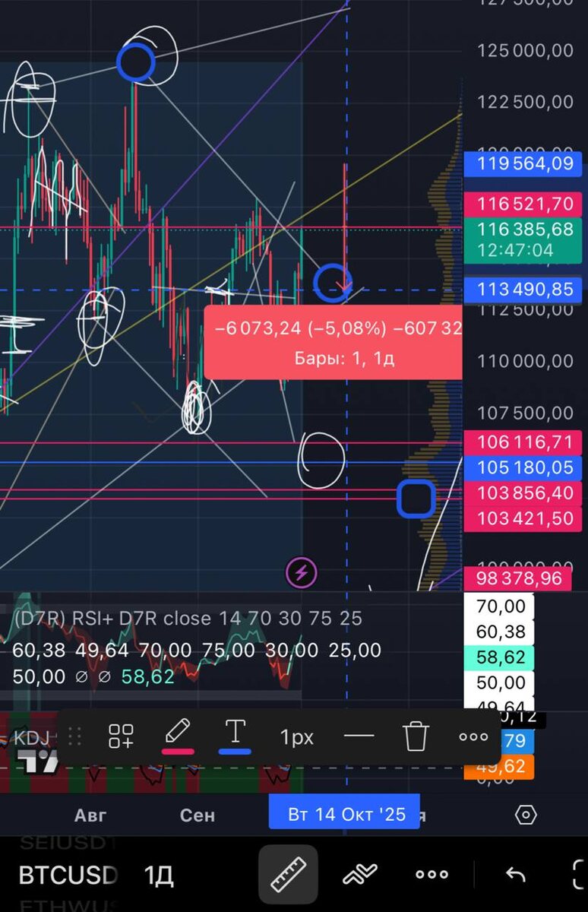The image size is (588, 912).
Task: Open bottom bar three-dot more menu
Action: pyautogui.click(x=432, y=875)
